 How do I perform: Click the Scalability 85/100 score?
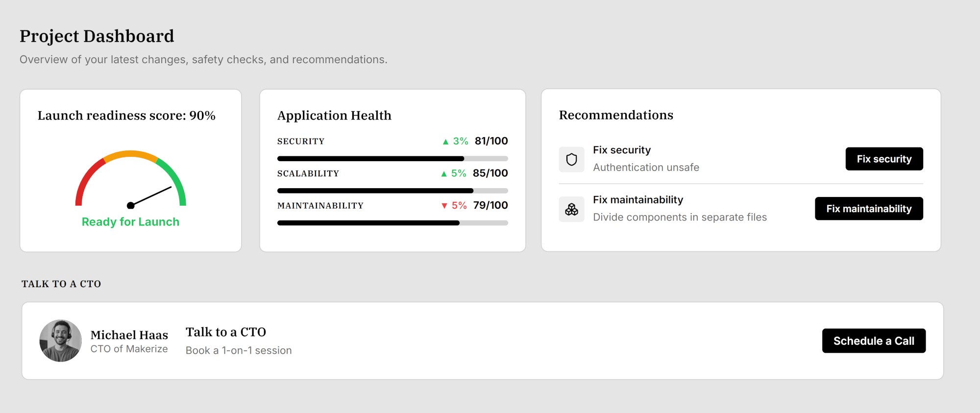(x=490, y=173)
